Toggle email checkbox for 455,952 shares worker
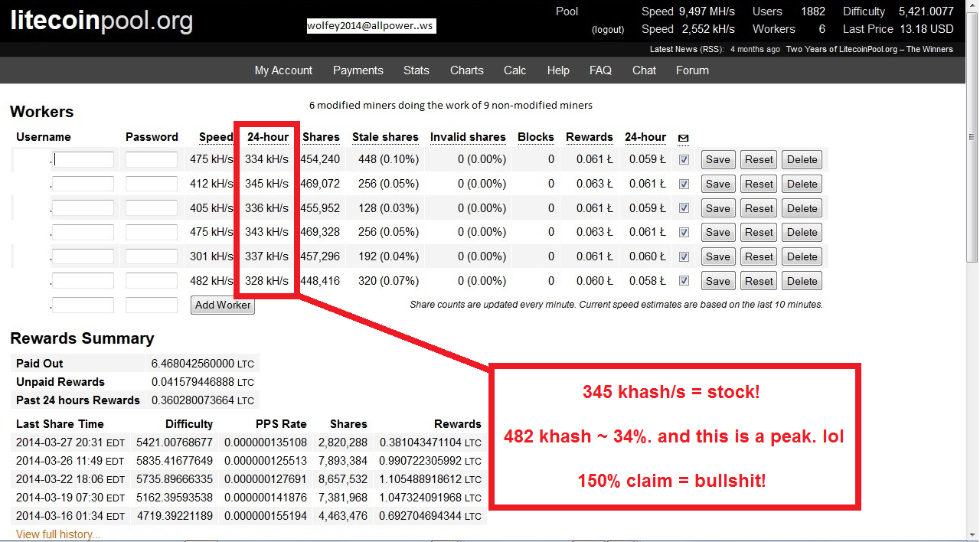The height and width of the screenshot is (542, 980). point(684,208)
